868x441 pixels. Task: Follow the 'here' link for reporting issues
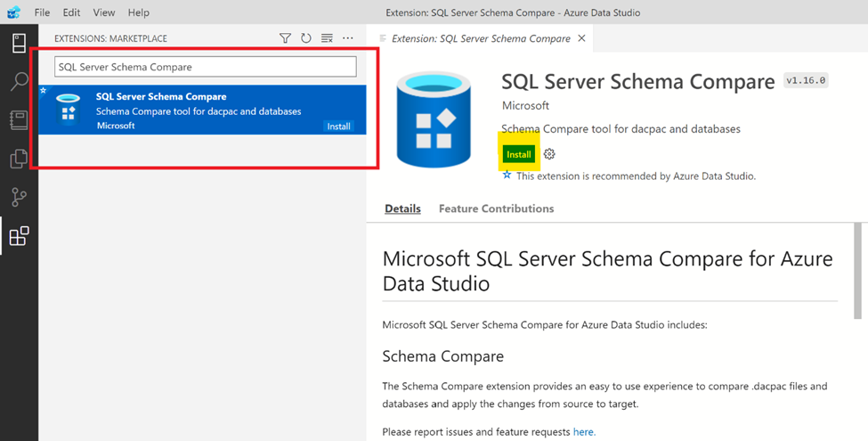coord(583,432)
